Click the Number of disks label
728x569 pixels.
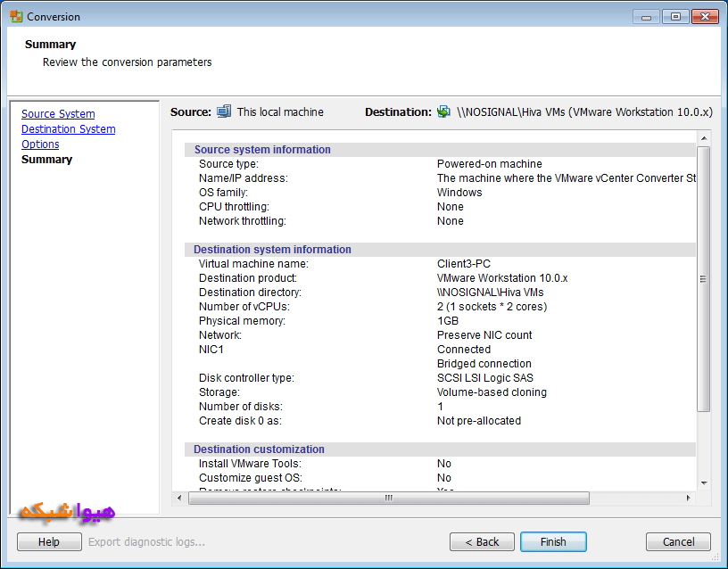tap(241, 407)
